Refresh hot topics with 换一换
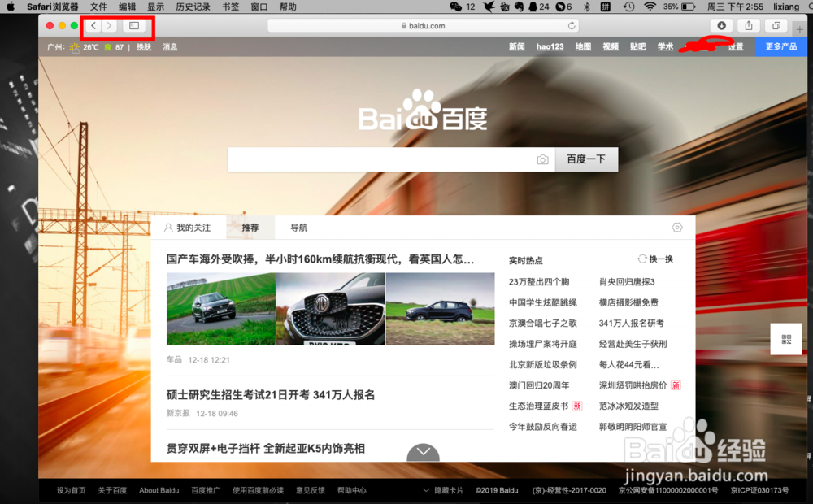Screen dimensions: 813x504 pos(655,259)
